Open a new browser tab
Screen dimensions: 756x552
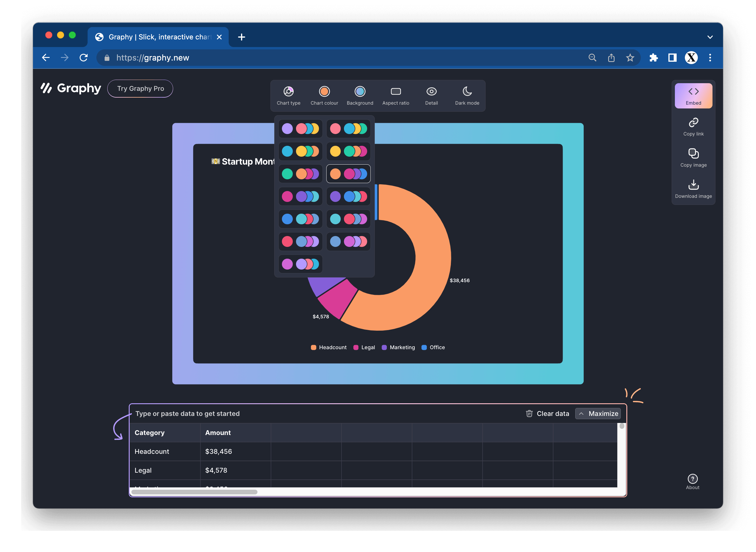click(x=242, y=37)
